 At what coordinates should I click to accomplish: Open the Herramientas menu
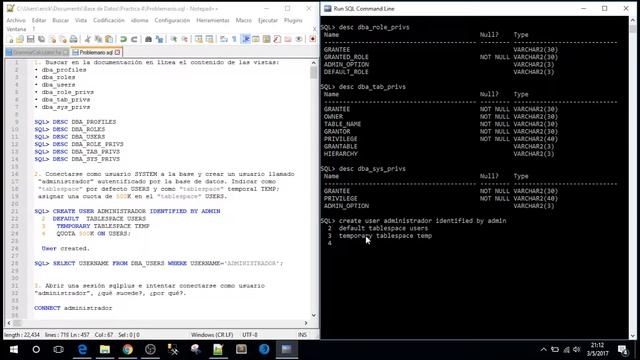coord(213,20)
